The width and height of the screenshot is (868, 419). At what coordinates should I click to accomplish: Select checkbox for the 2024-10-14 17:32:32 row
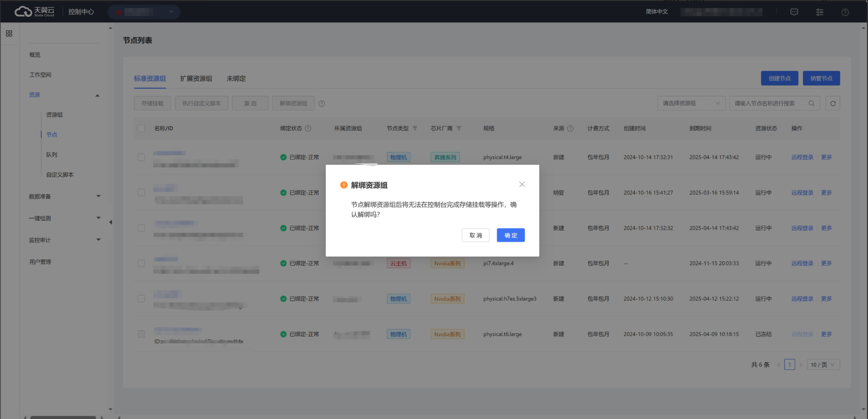pyautogui.click(x=141, y=228)
